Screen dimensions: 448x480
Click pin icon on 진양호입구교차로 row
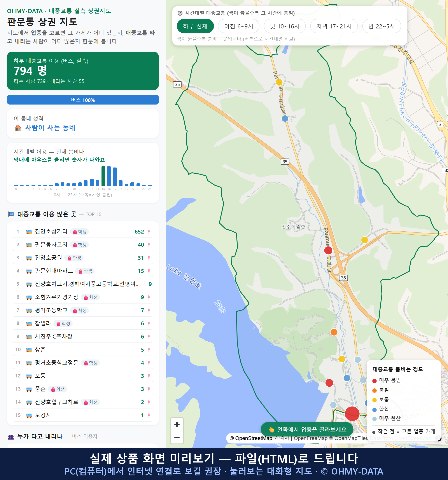[149, 402]
